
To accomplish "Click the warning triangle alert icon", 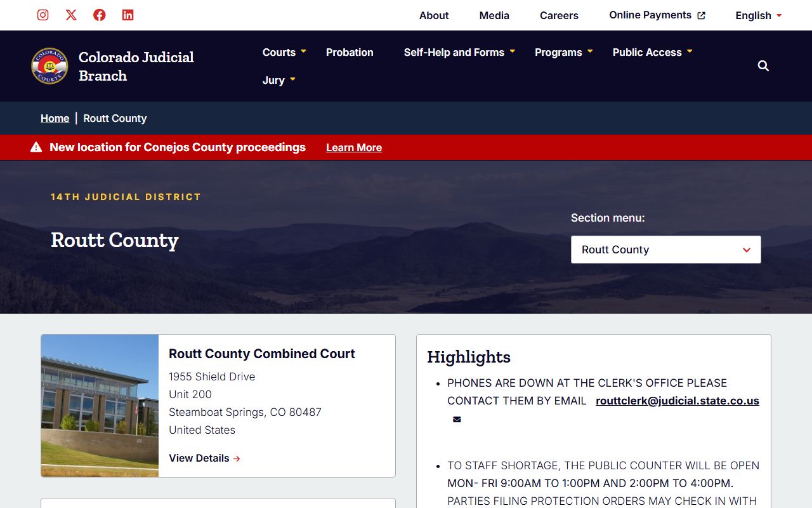I will click(x=36, y=147).
